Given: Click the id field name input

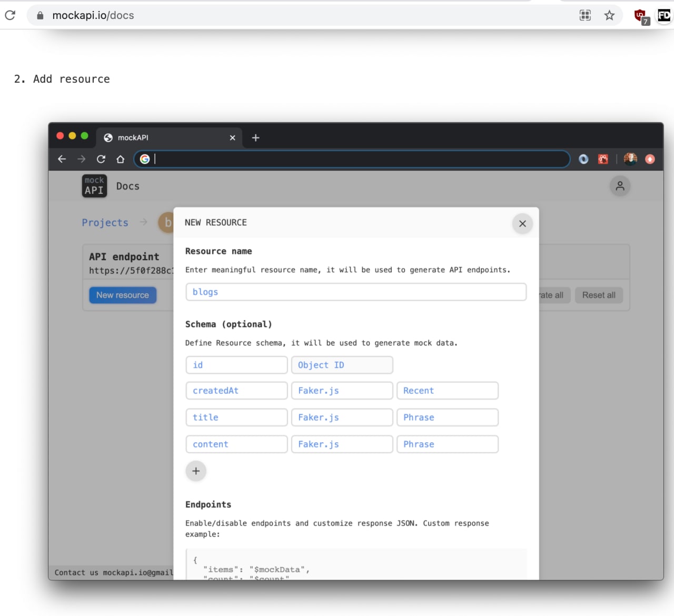Looking at the screenshot, I should (237, 365).
